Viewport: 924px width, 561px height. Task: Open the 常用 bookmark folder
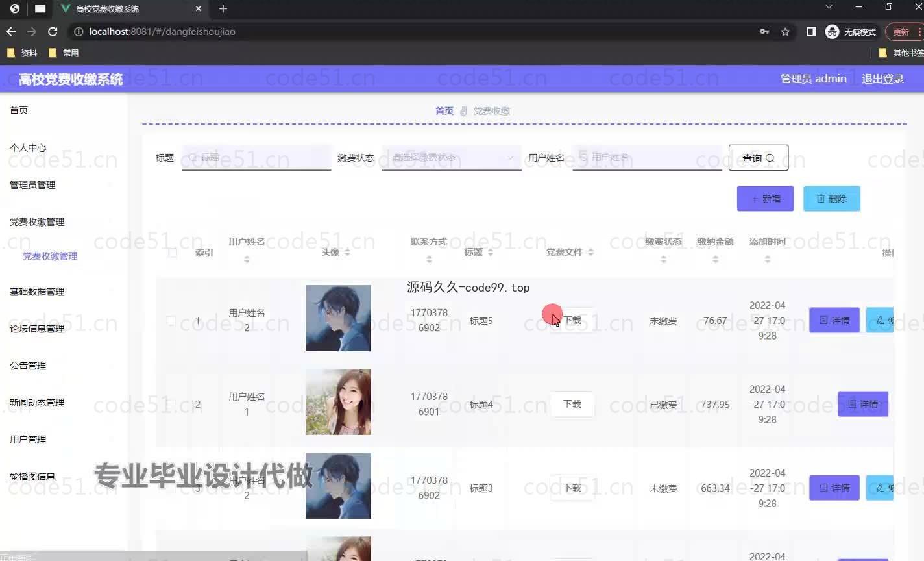point(64,53)
